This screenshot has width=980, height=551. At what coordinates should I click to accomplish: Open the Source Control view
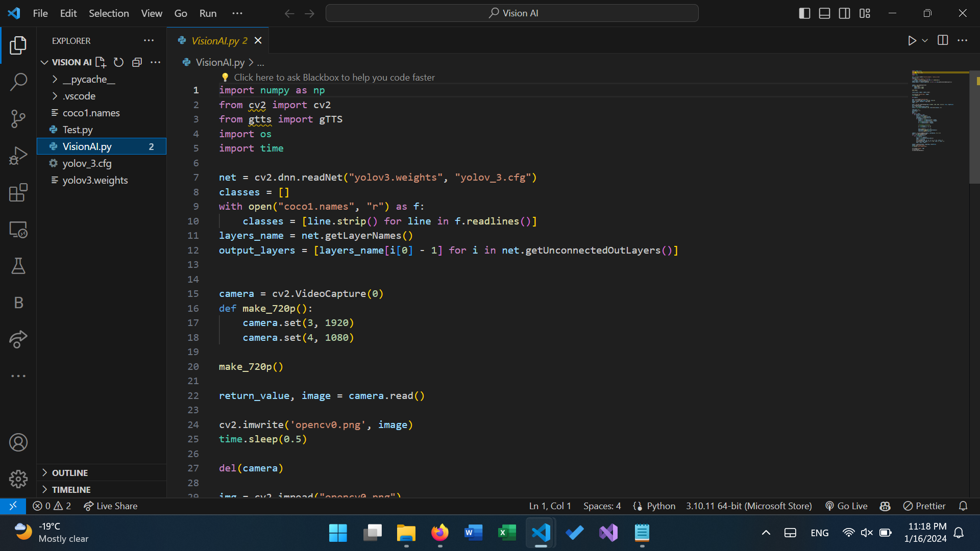click(x=18, y=118)
